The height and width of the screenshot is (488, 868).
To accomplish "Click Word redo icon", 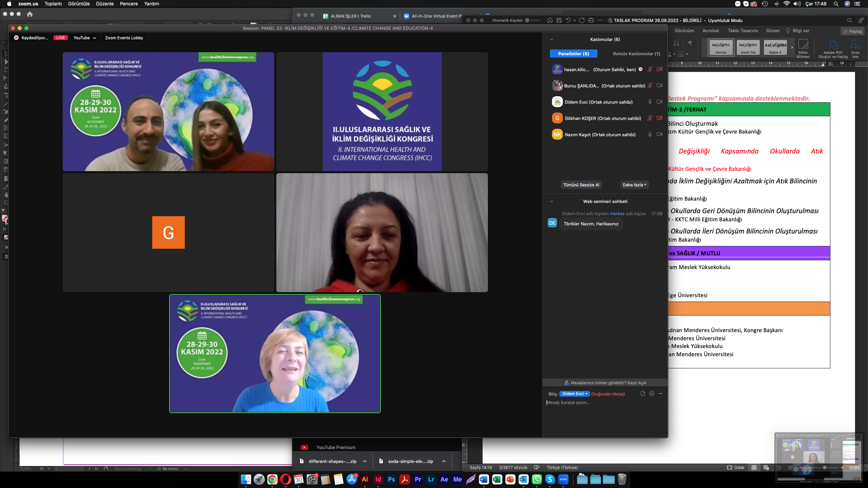I will [582, 20].
